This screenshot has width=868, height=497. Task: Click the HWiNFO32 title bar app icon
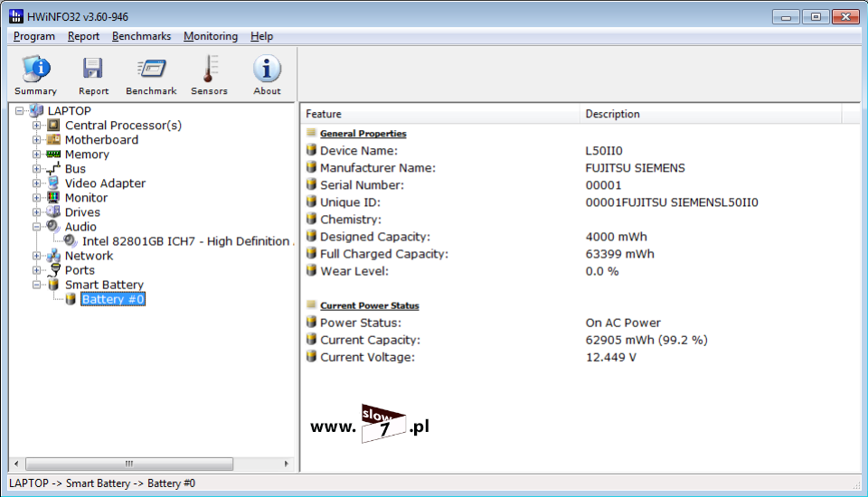point(16,16)
